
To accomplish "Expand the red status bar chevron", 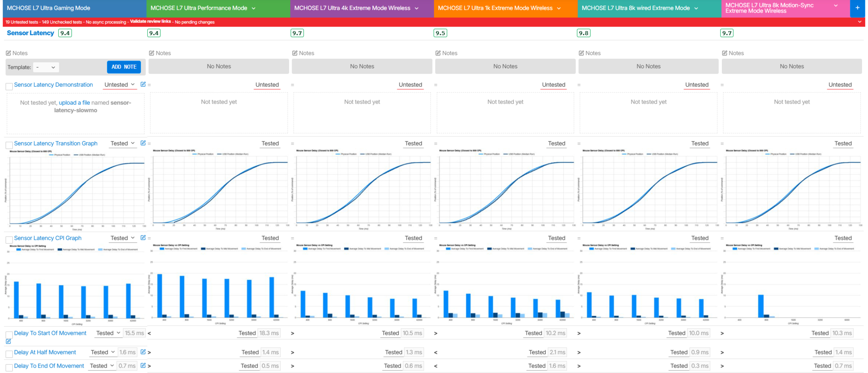I will tap(859, 22).
